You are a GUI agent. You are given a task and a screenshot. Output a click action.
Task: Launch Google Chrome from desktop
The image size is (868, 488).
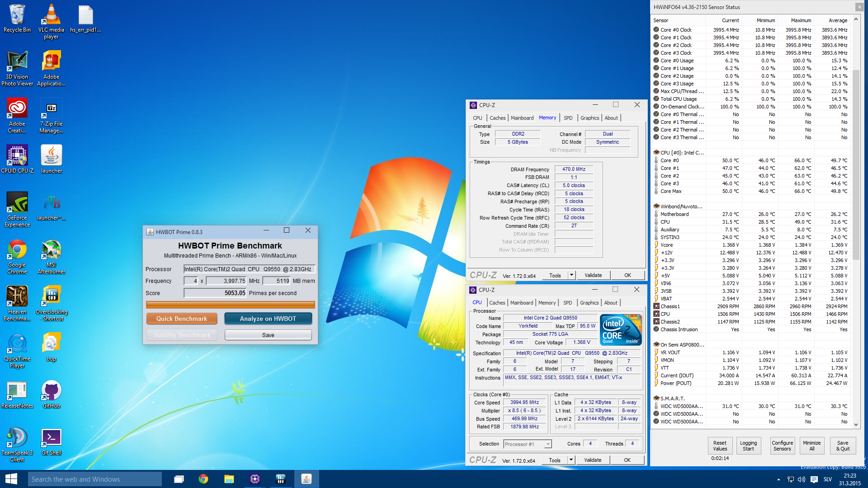point(17,257)
